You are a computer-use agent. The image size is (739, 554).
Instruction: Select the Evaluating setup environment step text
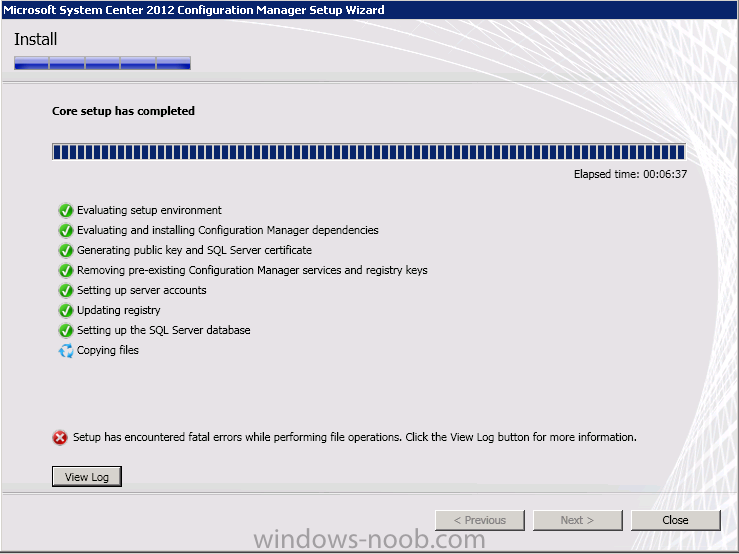(x=149, y=210)
